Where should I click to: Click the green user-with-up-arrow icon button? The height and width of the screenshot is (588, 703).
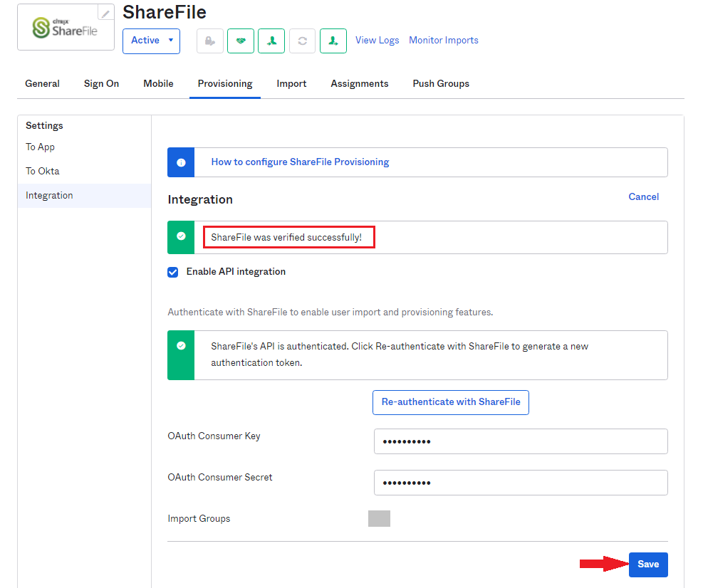coord(271,41)
